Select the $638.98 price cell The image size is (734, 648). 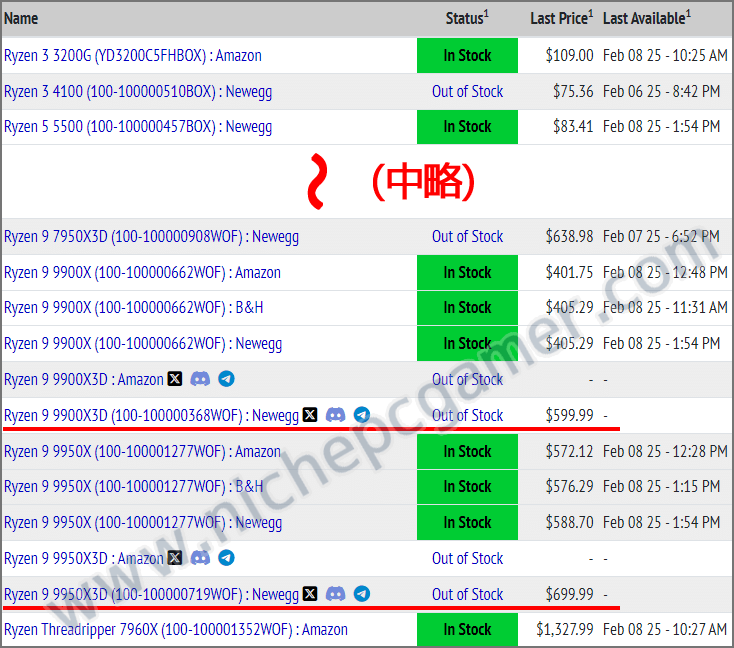tap(569, 236)
